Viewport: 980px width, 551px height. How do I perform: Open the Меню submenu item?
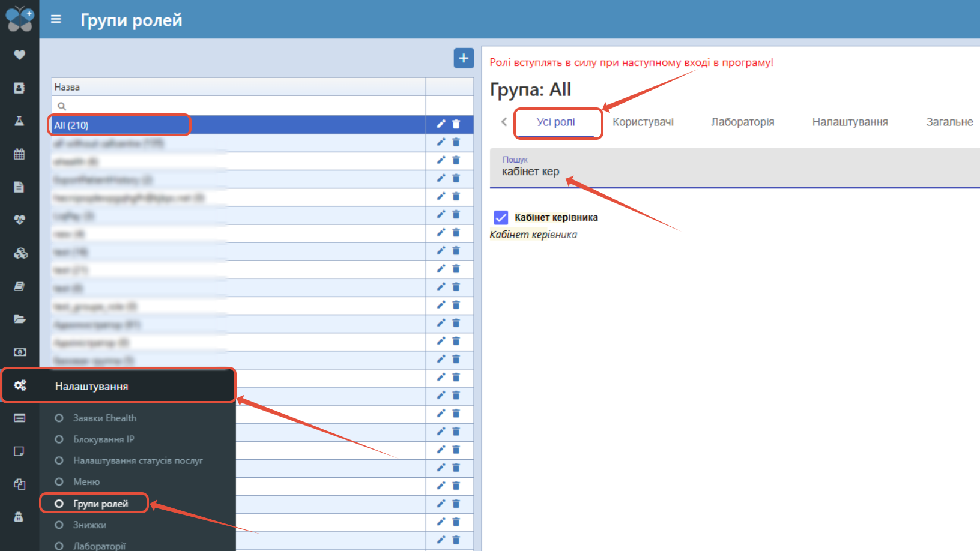tap(86, 481)
